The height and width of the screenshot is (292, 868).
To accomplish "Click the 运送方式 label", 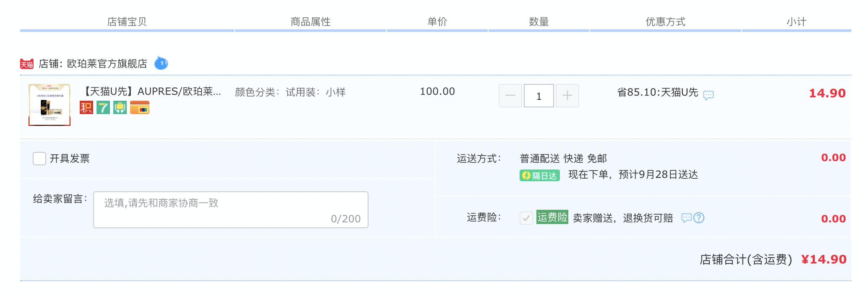I will pyautogui.click(x=479, y=159).
